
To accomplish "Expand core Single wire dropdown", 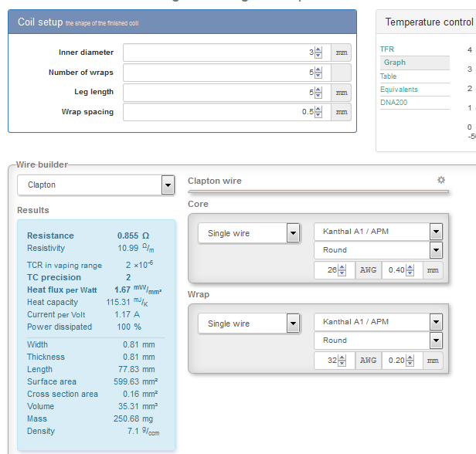I will click(249, 233).
